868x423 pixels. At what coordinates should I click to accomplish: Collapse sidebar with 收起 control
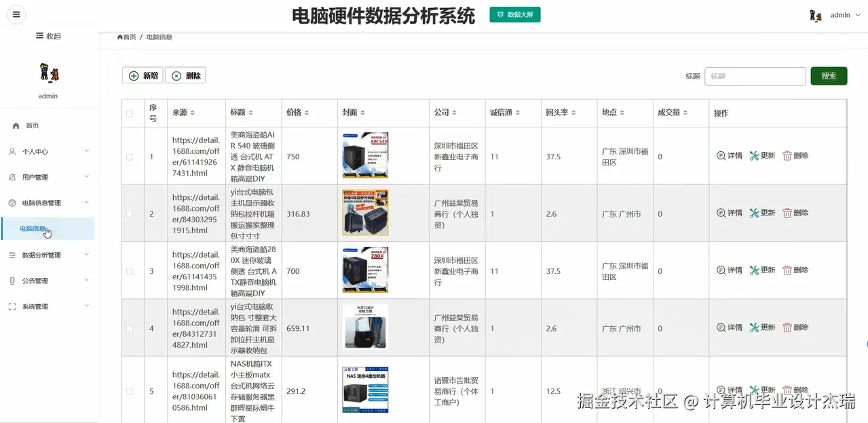click(49, 36)
